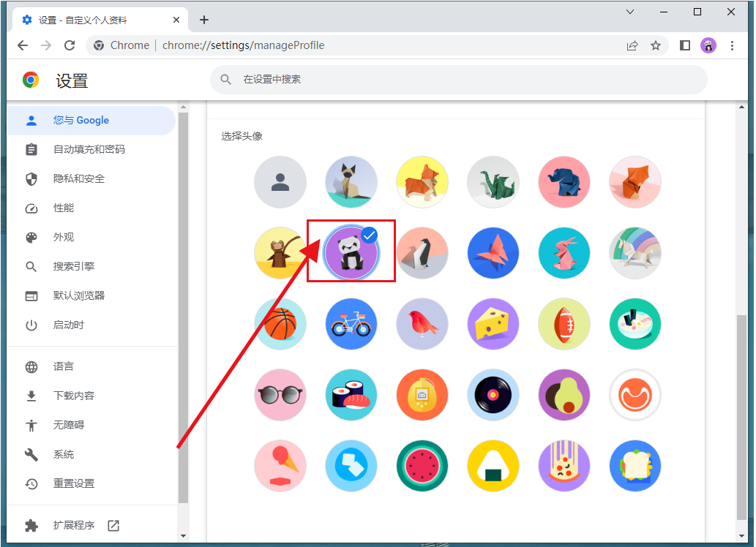This screenshot has height=547, width=756.
Task: Open the Chrome three-dot menu
Action: 733,45
